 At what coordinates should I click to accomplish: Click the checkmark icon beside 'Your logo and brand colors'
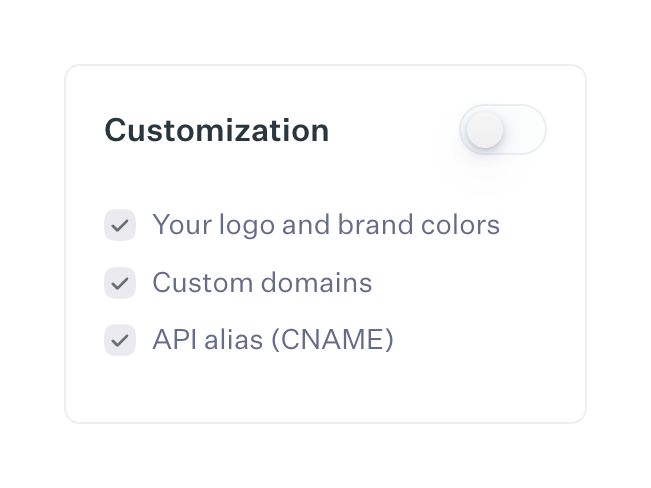[x=120, y=225]
